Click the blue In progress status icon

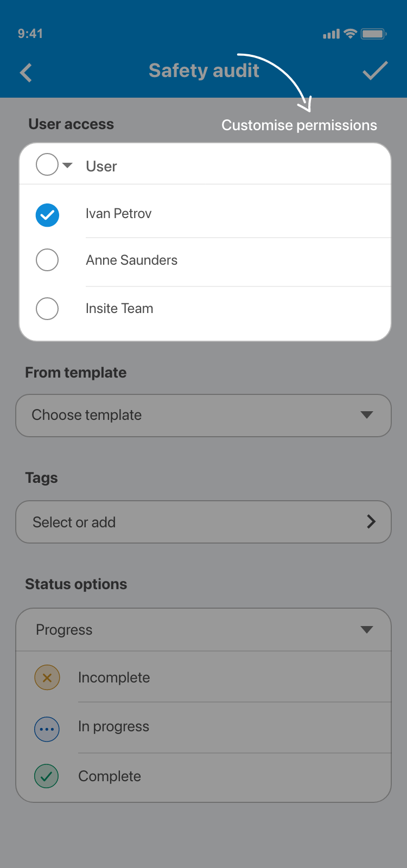tap(47, 729)
